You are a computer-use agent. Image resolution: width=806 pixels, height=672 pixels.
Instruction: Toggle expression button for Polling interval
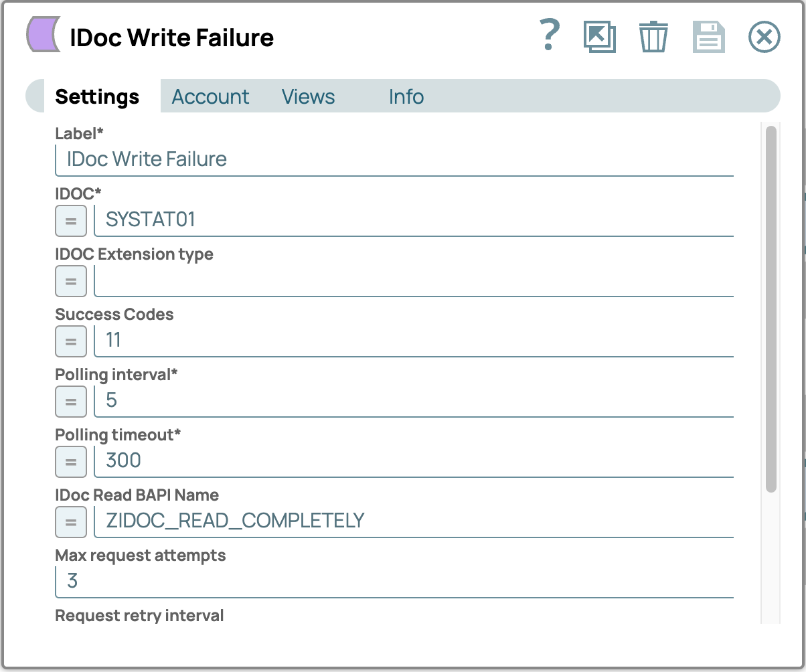point(71,402)
